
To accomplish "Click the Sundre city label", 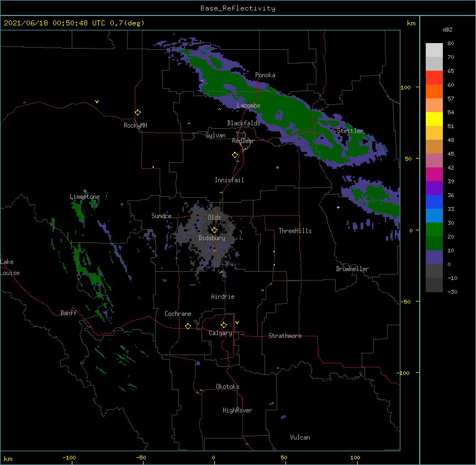I will [161, 216].
